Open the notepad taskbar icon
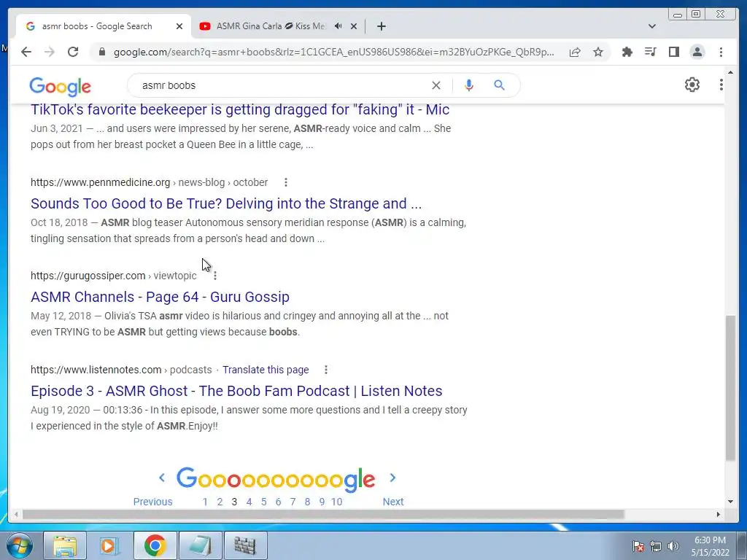This screenshot has height=560, width=747. coord(200,545)
